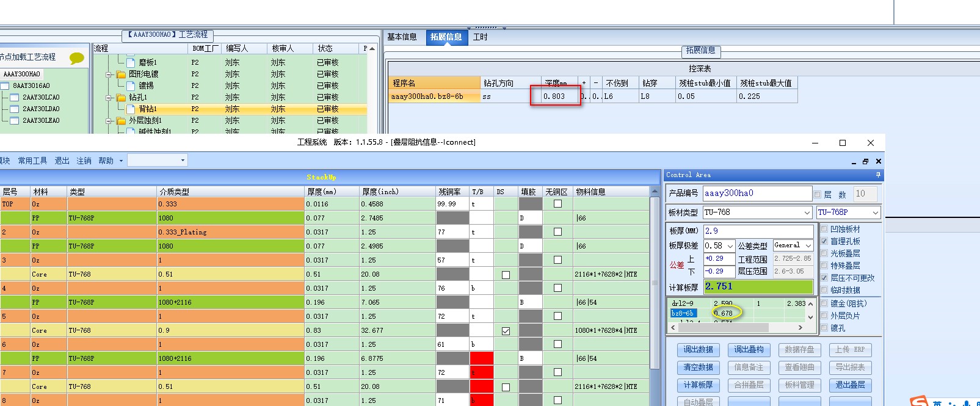Click the scroll-up arrow in the 流程 list header
This screenshot has width=980, height=406.
[372, 48]
